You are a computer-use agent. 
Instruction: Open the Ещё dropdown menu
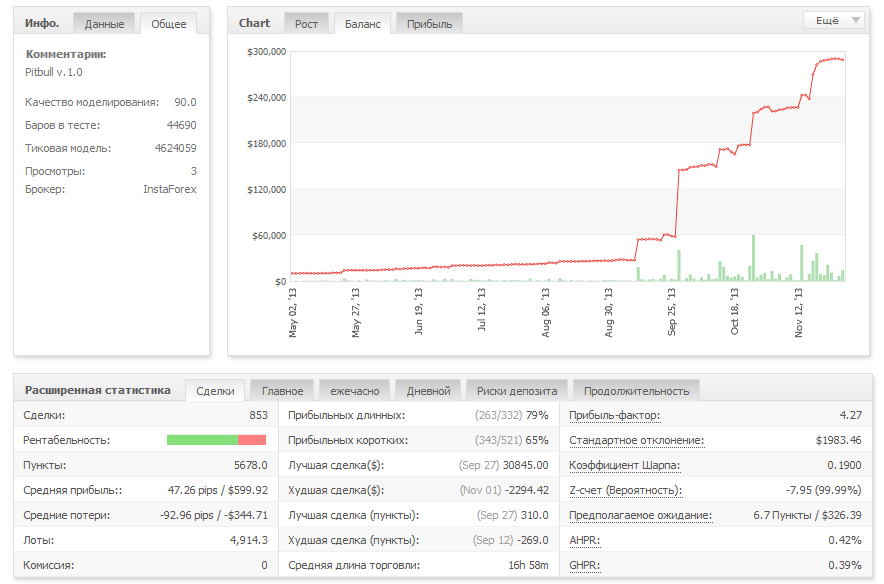tap(834, 20)
